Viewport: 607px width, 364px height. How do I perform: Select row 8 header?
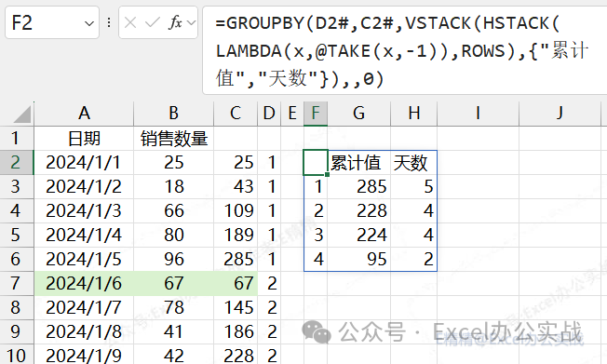17,308
